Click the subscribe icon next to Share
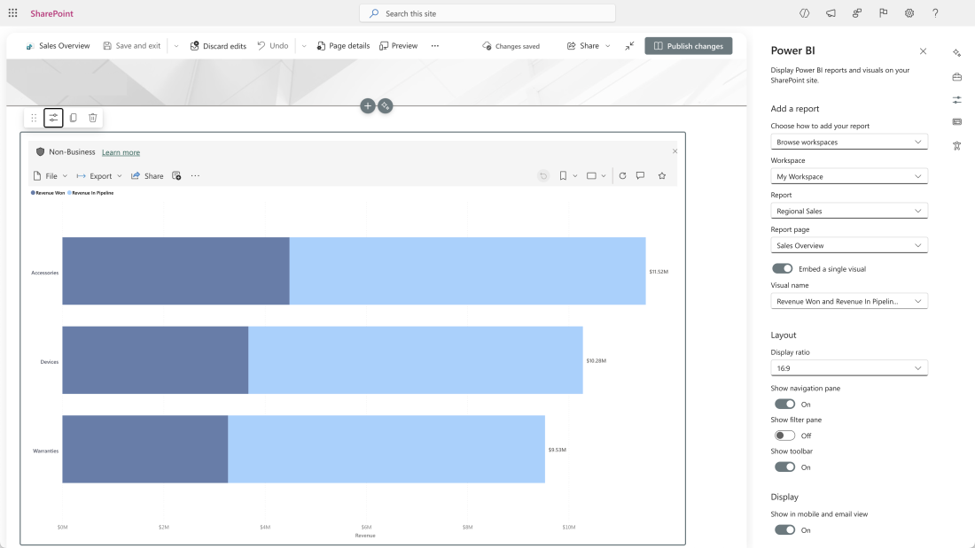 tap(177, 176)
